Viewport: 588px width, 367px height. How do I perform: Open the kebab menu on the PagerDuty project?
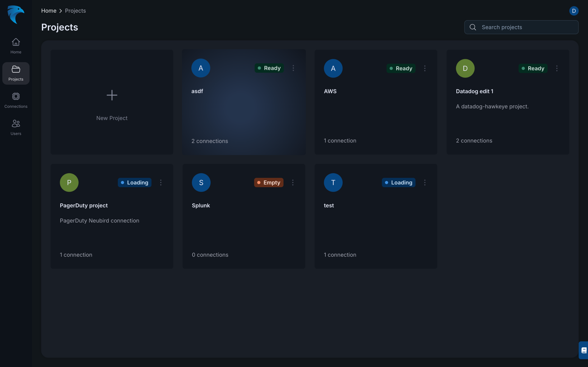pos(161,183)
